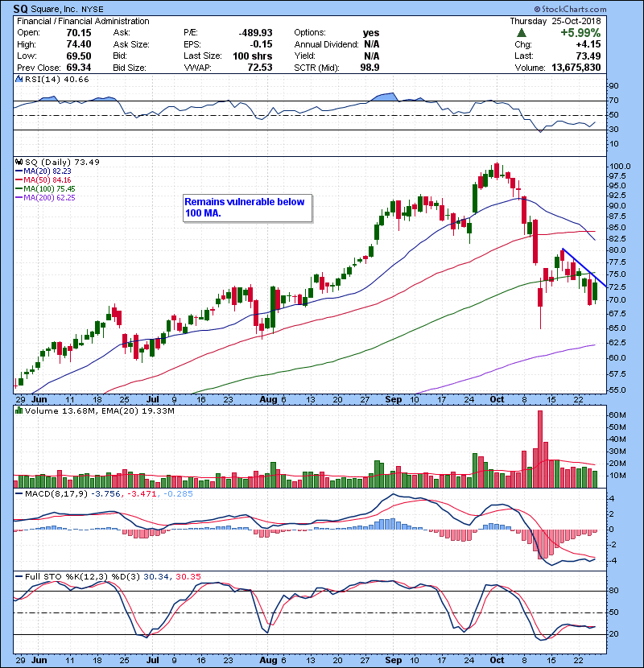The image size is (644, 668).
Task: Click the SQ ticker symbol title
Action: tap(19, 9)
